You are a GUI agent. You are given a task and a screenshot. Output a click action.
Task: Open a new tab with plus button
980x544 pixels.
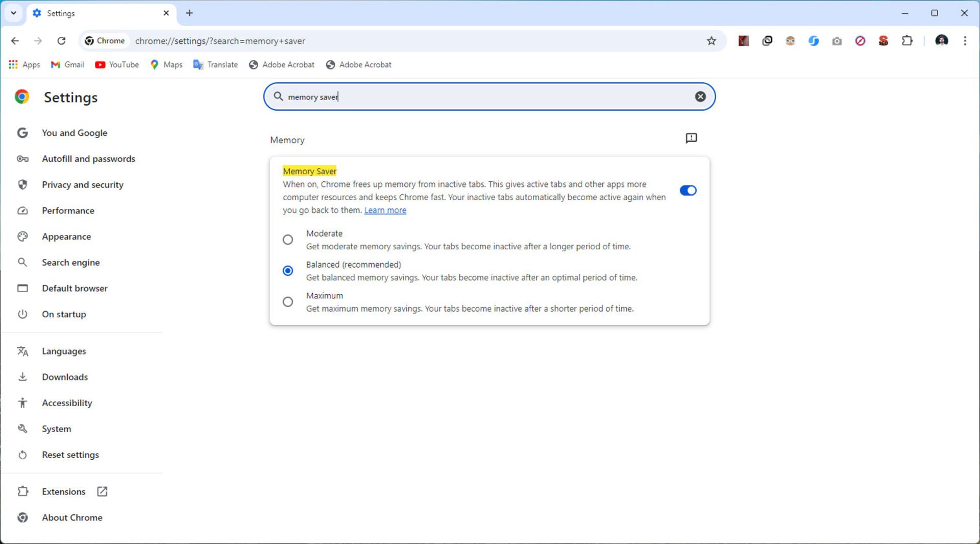coord(189,13)
